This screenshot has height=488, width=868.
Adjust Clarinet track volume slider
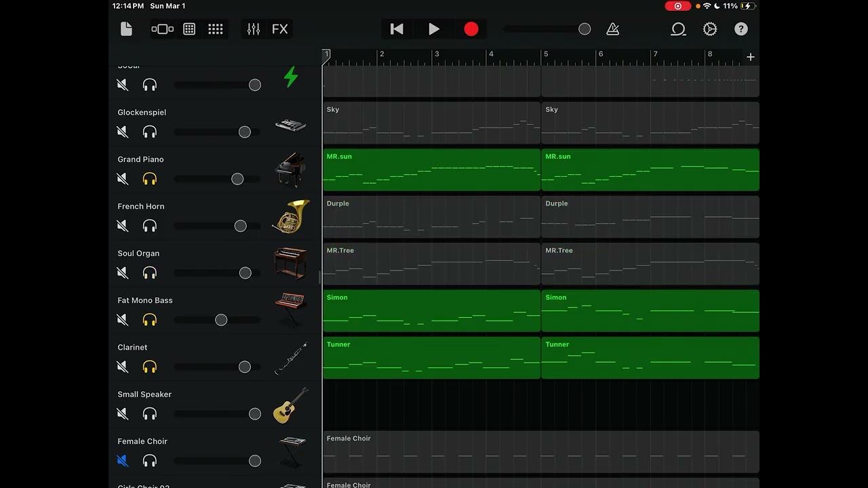(x=217, y=367)
